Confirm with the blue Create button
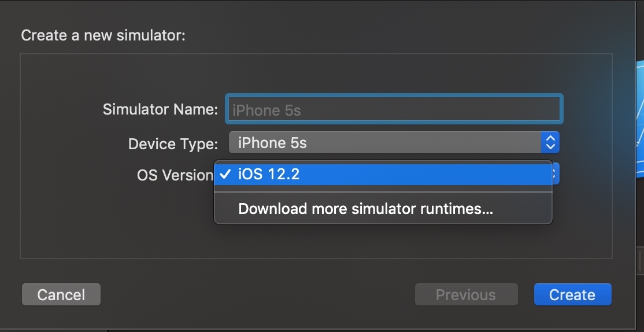This screenshot has width=644, height=332. pos(572,294)
